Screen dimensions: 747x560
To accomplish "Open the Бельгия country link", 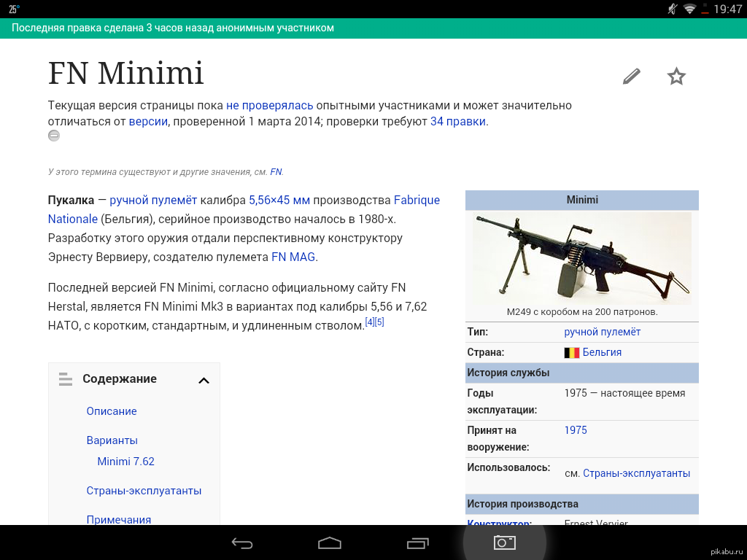I will click(602, 352).
